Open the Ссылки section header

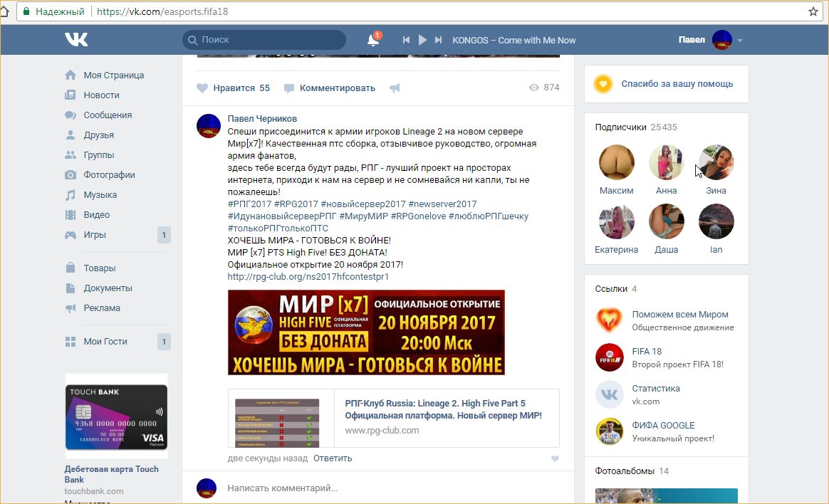[x=616, y=289]
